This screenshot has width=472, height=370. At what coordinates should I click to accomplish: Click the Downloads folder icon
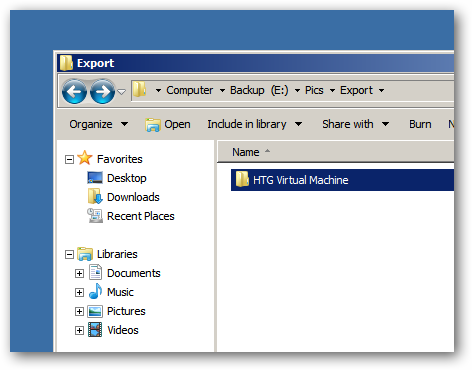(x=95, y=196)
